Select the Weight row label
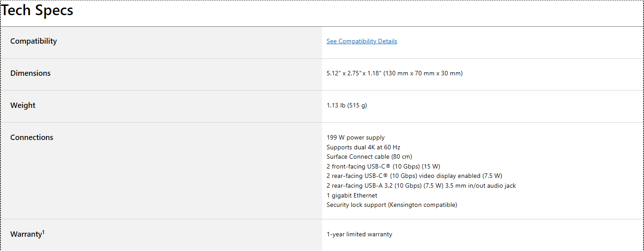 [23, 105]
